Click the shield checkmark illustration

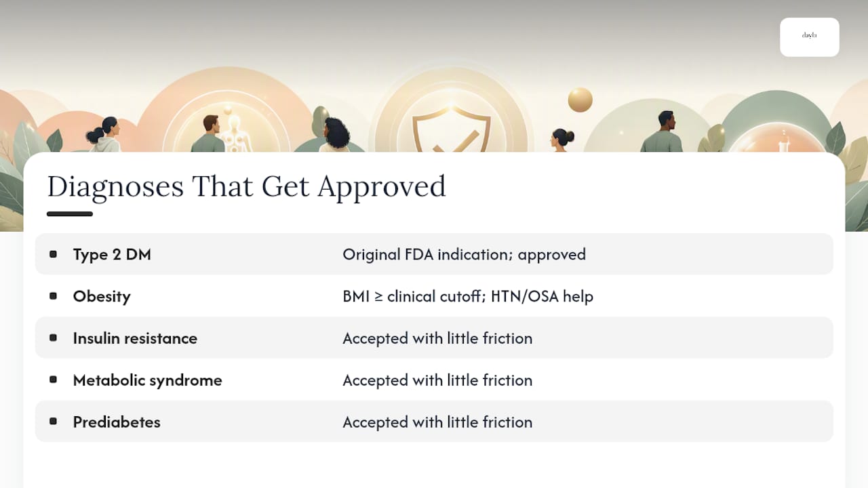(452, 129)
